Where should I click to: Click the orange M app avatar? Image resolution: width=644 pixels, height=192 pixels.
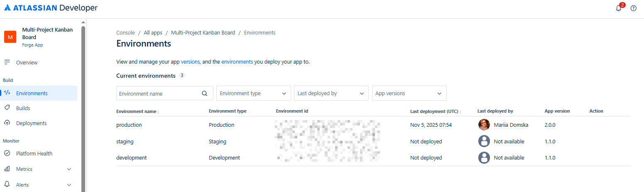(x=10, y=37)
